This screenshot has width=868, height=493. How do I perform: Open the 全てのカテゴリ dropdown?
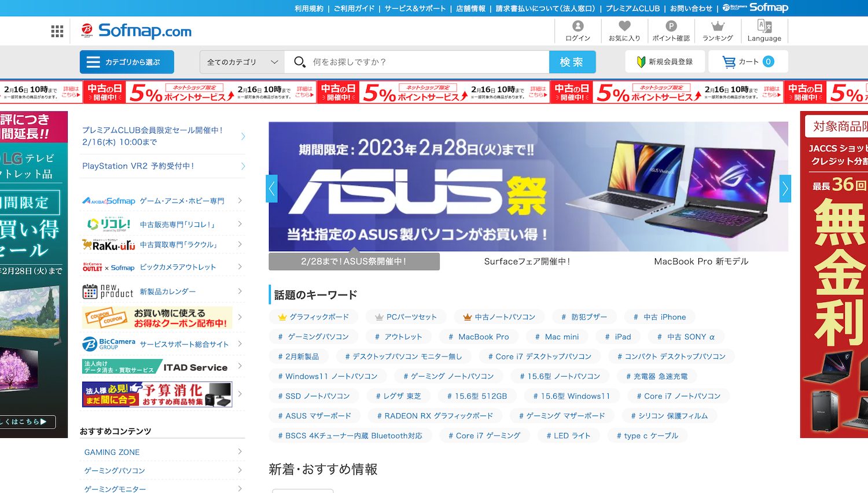coord(240,61)
